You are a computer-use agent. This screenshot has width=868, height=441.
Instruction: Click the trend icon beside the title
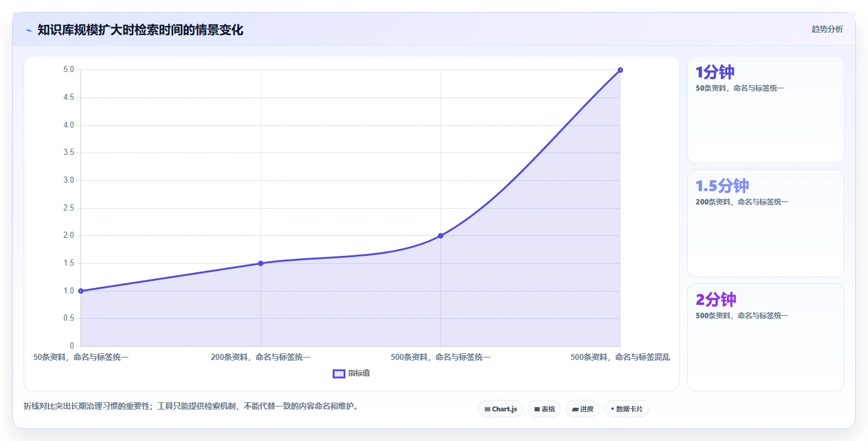[28, 30]
